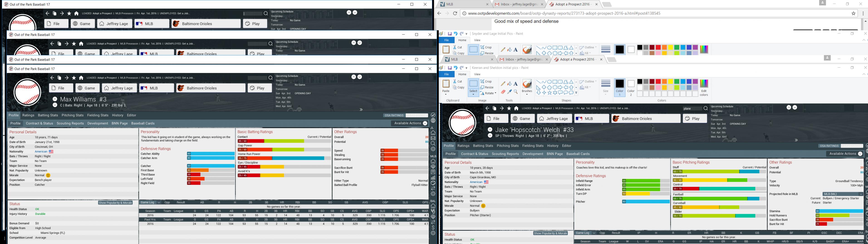Open Game Log dropdown in Max Williams window
The width and height of the screenshot is (868, 244).
pyautogui.click(x=150, y=203)
